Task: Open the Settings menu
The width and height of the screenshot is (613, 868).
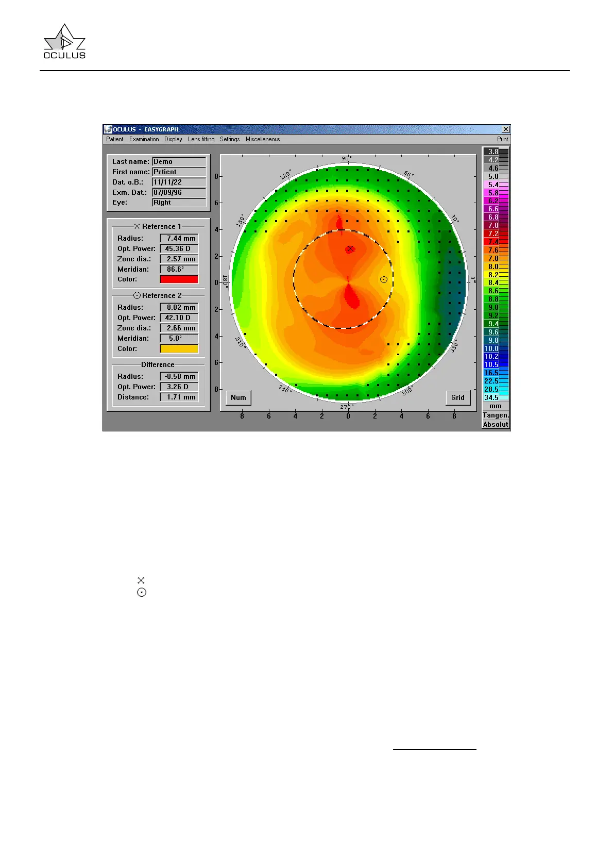Action: pyautogui.click(x=230, y=139)
